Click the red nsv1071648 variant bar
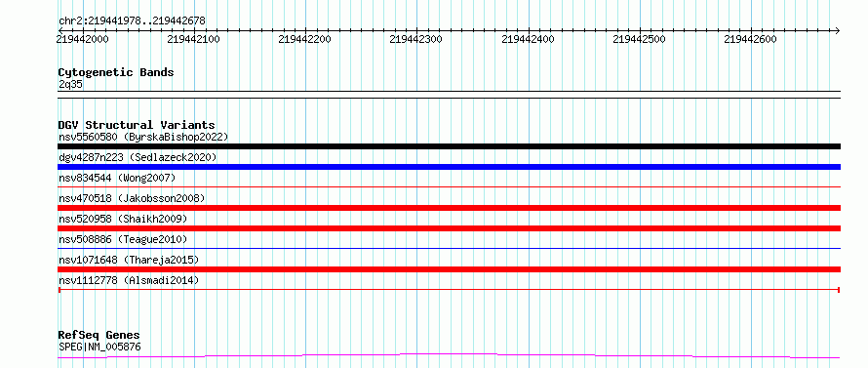 449,269
